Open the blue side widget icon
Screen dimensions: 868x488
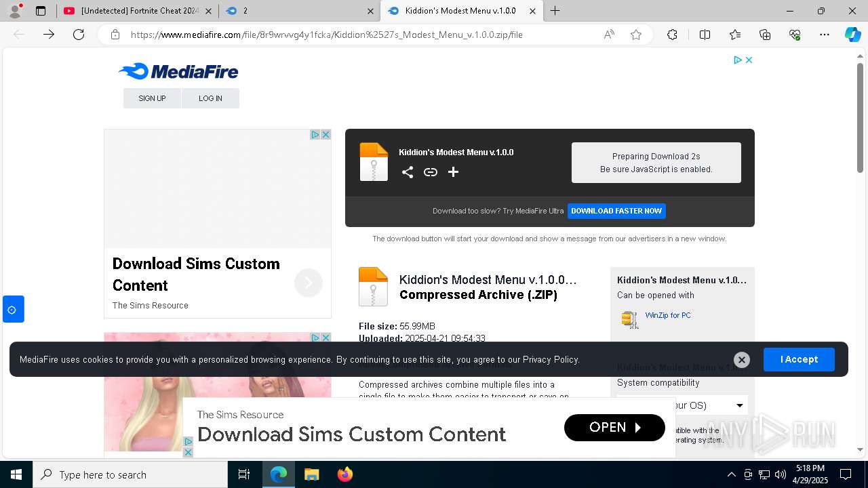pos(12,310)
